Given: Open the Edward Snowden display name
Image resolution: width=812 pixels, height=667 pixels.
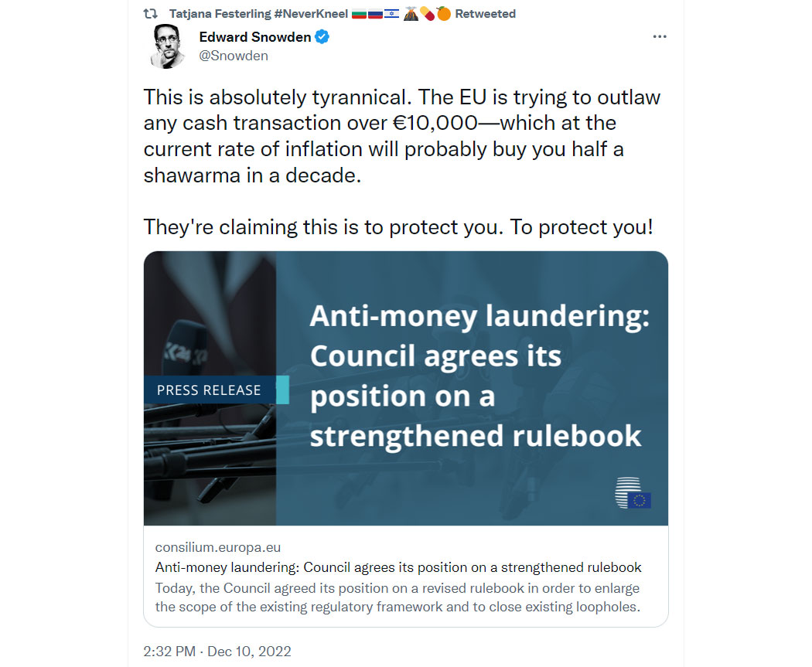Looking at the screenshot, I should pyautogui.click(x=254, y=37).
